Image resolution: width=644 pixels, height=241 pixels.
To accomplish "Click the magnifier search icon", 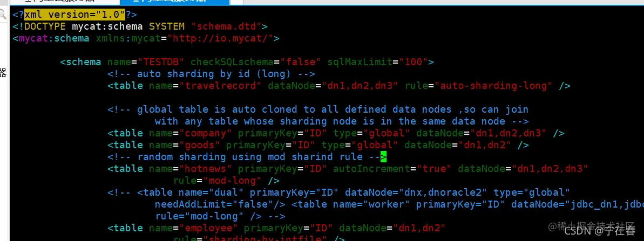I will coord(3,15).
